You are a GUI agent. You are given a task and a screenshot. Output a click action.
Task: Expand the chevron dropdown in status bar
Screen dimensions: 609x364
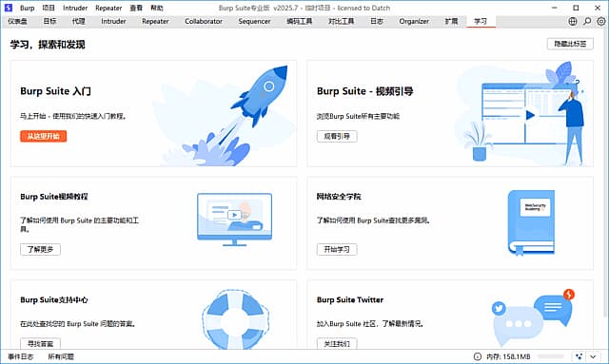point(593,356)
